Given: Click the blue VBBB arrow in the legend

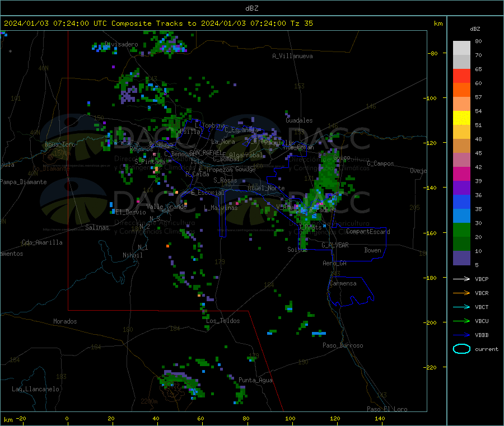Looking at the screenshot, I should click(461, 335).
